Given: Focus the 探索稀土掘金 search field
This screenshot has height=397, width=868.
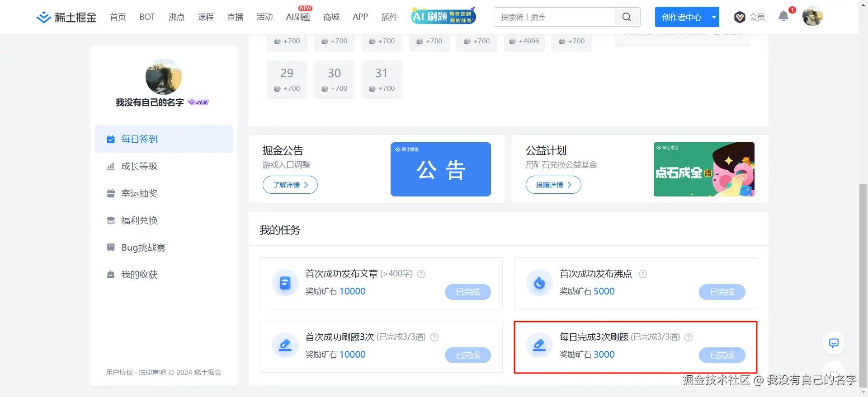Looking at the screenshot, I should 554,17.
